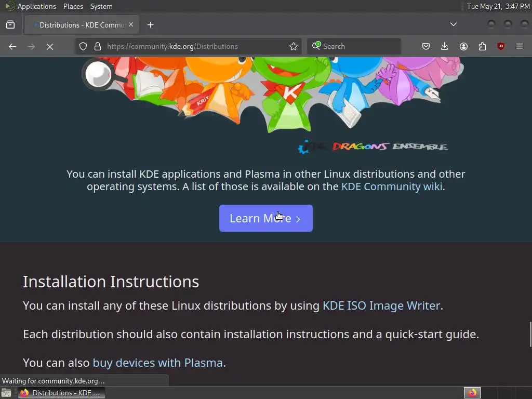Viewport: 532px width, 399px height.
Task: Click the page vertical scrollbar thumb
Action: pos(530,334)
